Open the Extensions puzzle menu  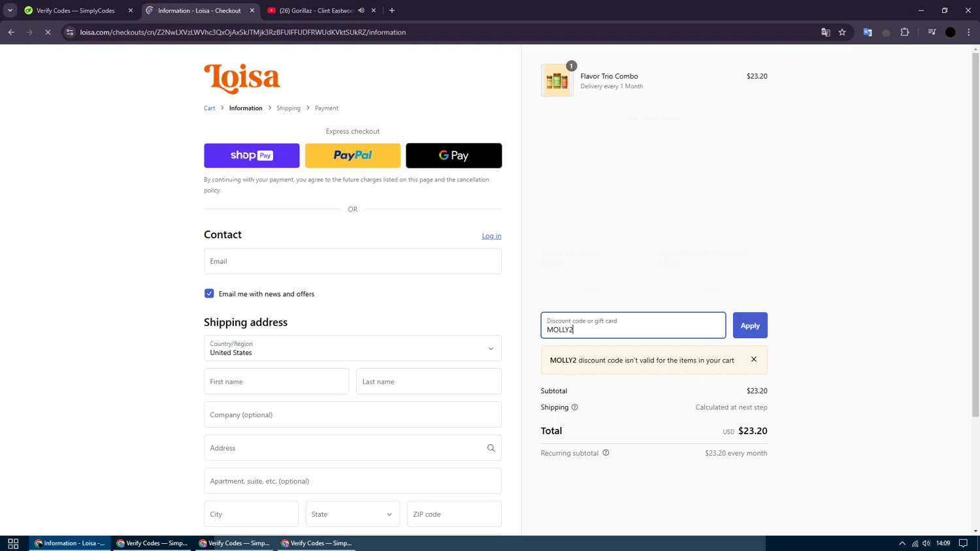click(x=905, y=32)
